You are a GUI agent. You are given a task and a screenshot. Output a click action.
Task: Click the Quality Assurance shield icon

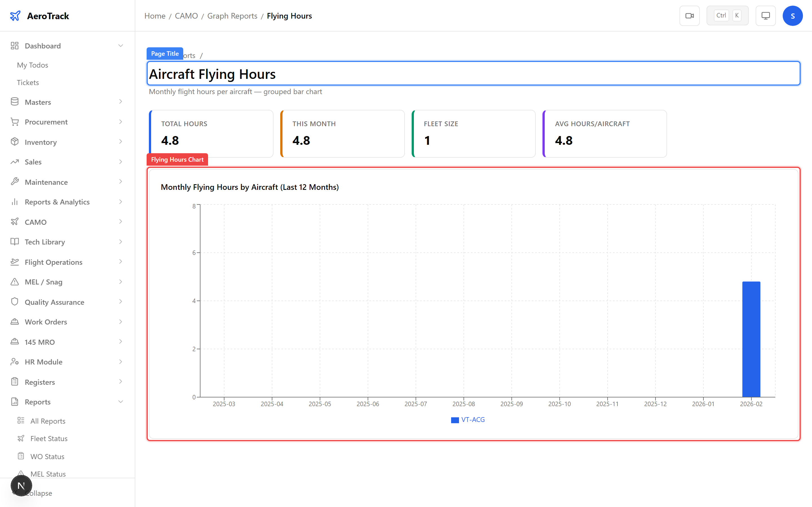(14, 302)
